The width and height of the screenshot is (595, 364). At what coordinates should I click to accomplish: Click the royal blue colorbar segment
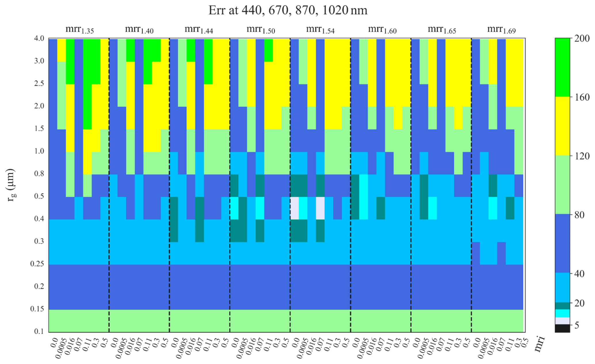[562, 243]
